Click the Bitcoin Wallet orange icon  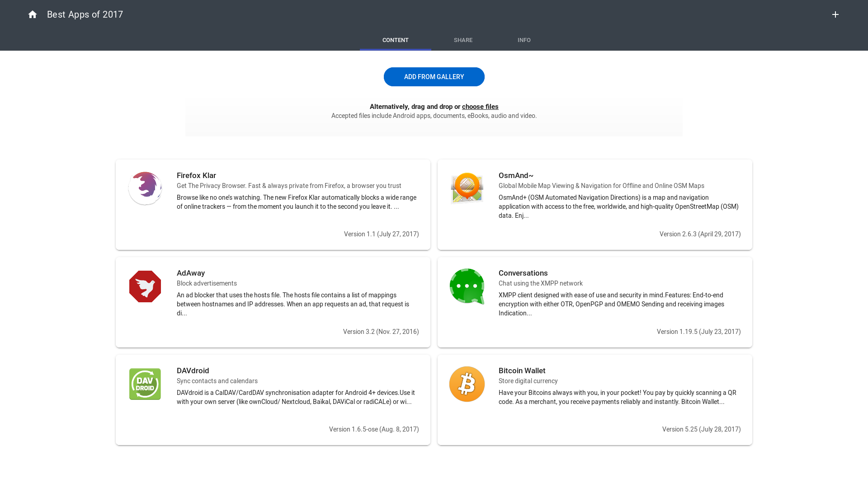tap(467, 384)
